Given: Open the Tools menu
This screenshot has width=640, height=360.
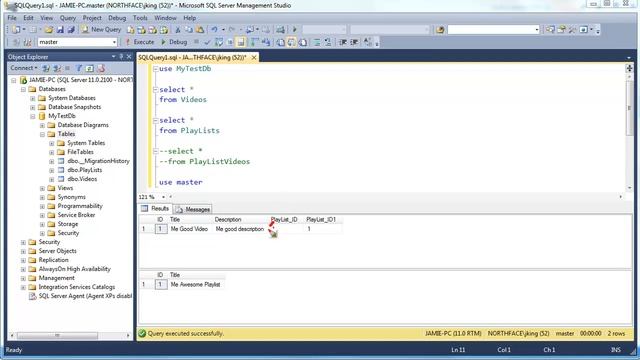Looking at the screenshot, I should click(140, 18).
